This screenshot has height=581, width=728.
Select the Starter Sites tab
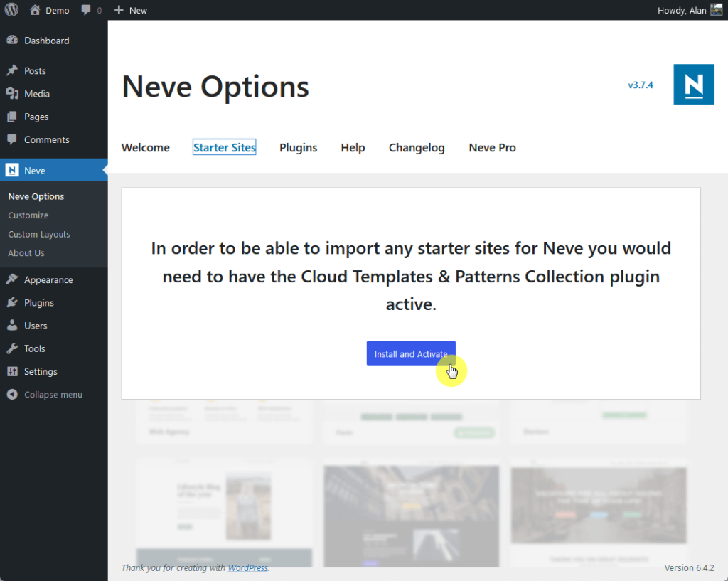(224, 148)
